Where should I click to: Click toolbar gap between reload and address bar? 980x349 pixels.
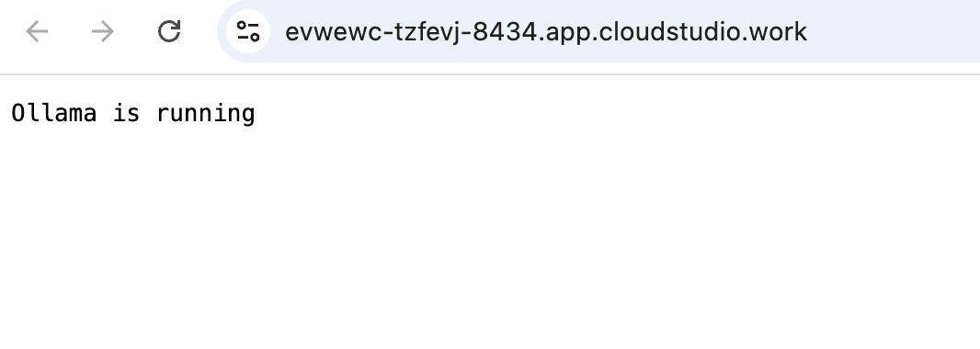click(x=200, y=31)
